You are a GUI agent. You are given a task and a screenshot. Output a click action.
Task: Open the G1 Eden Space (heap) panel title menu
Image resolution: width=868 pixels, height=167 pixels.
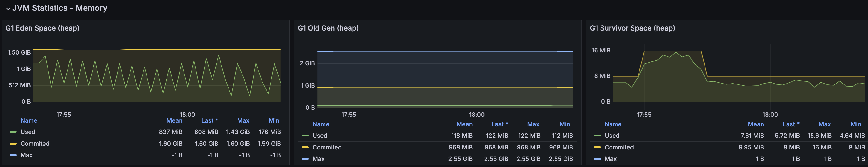(x=43, y=28)
